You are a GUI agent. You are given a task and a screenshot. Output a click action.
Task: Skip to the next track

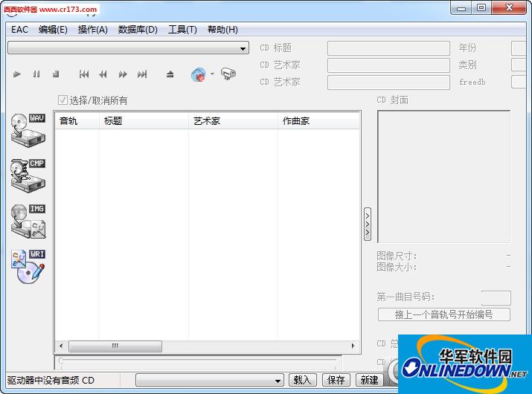coord(142,74)
